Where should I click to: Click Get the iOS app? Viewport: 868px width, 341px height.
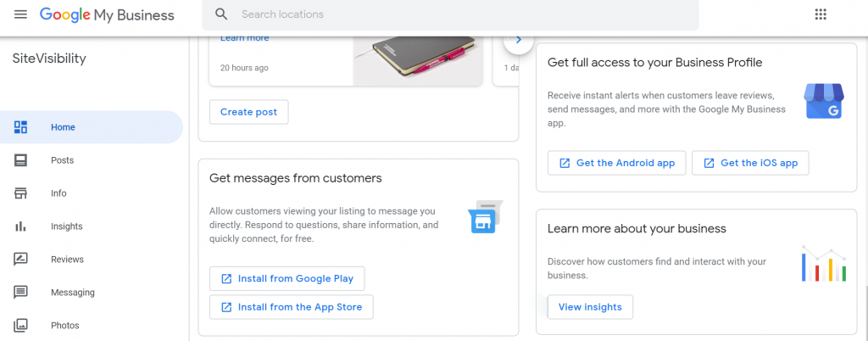(x=749, y=163)
